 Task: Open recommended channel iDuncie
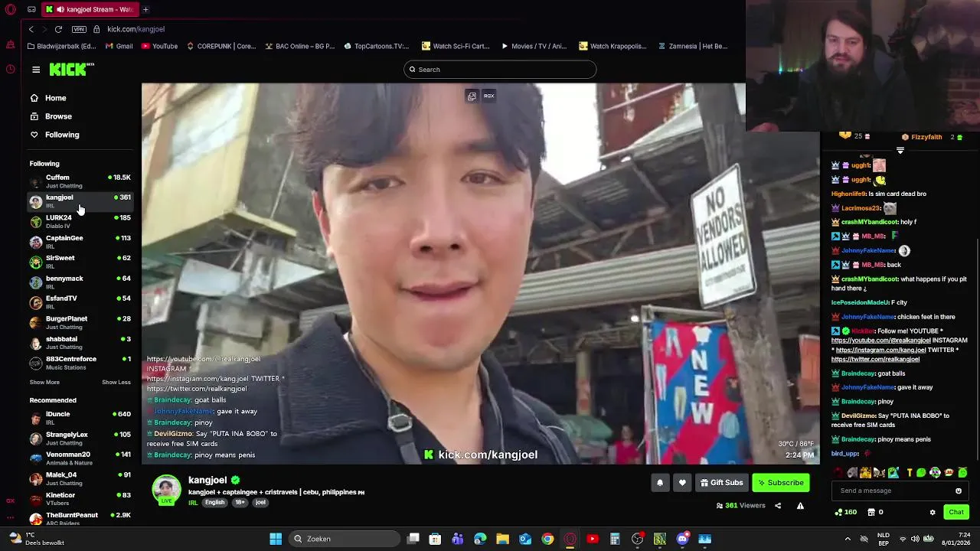click(80, 418)
